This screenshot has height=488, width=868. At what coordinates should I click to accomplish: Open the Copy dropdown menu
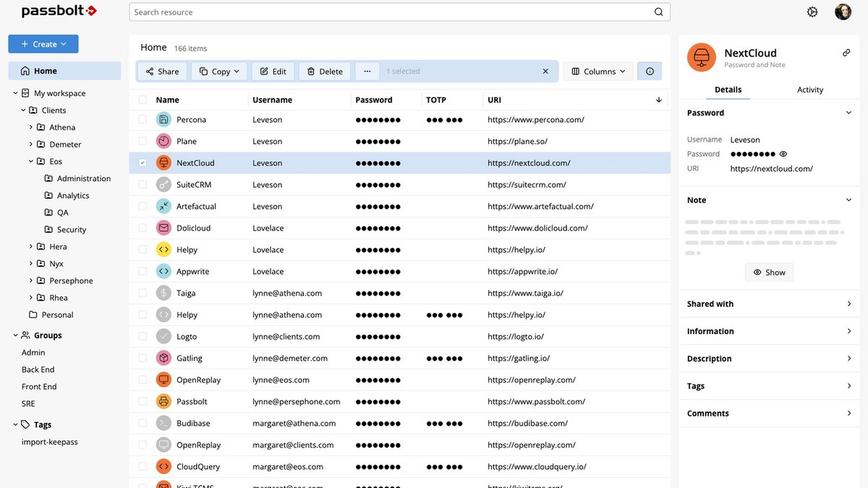click(x=220, y=72)
